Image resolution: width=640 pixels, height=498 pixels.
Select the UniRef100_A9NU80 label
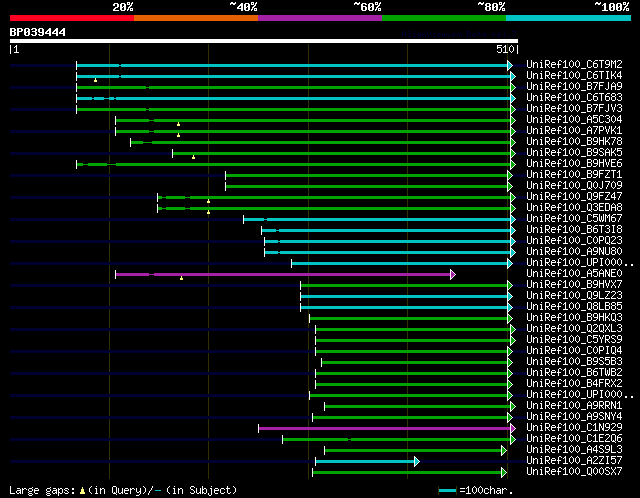(574, 252)
